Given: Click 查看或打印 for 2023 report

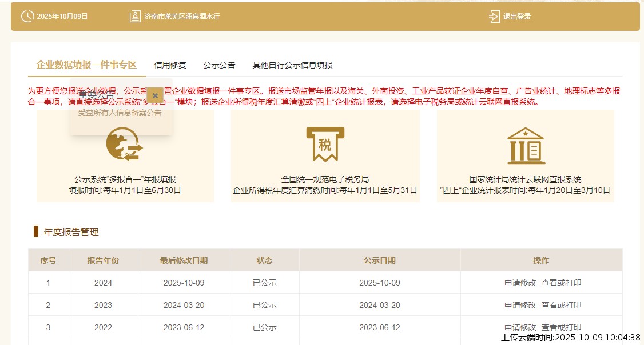Looking at the screenshot, I should click(561, 305).
